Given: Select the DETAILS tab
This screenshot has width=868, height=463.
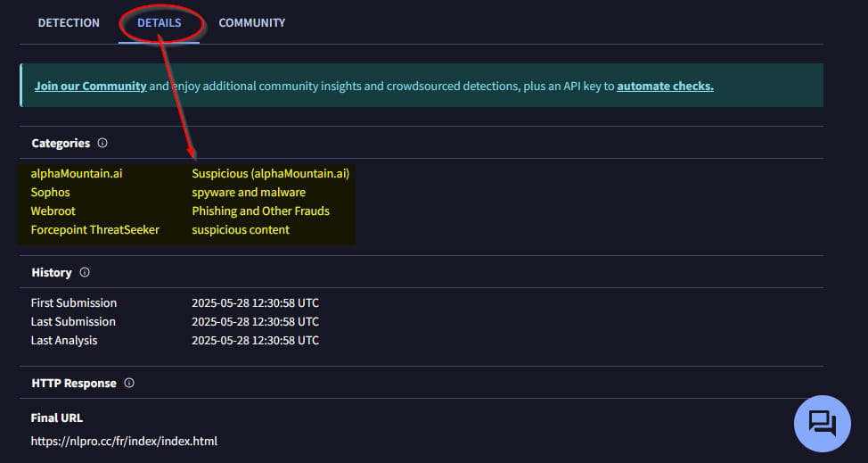Looking at the screenshot, I should (x=159, y=22).
